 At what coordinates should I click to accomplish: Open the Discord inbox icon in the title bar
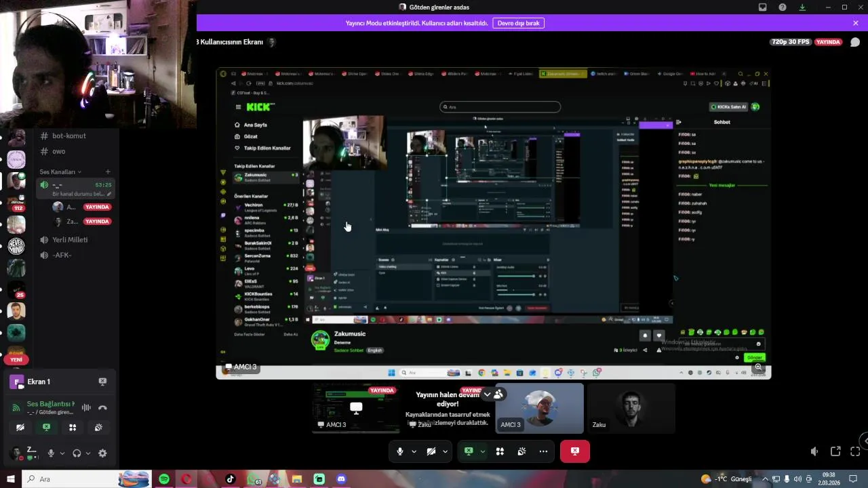tap(763, 7)
